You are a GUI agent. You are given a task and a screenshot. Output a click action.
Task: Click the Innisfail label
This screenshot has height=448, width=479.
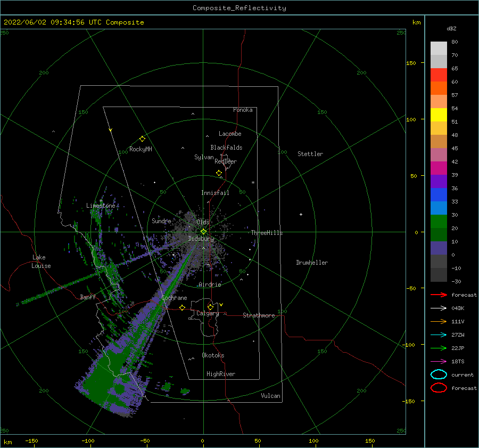coord(215,193)
